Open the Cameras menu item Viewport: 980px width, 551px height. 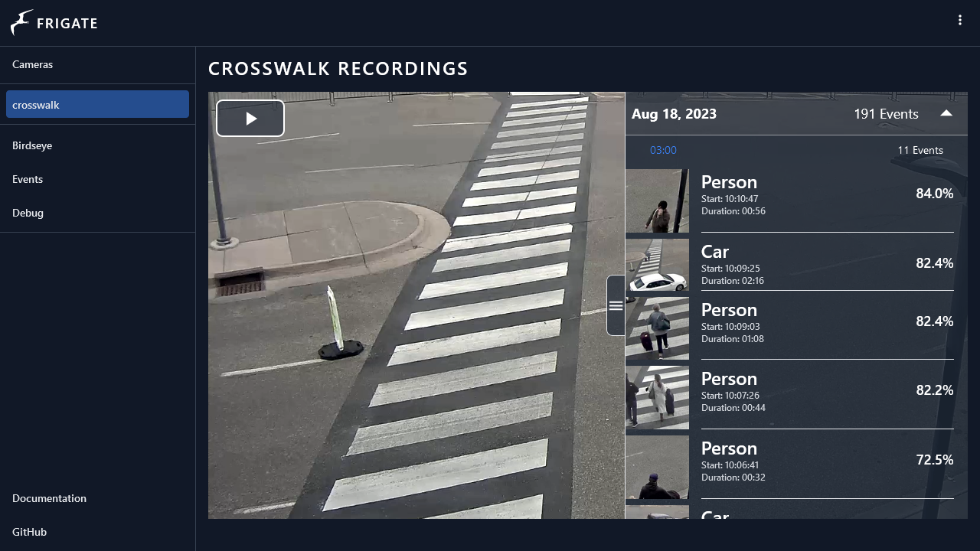point(33,64)
